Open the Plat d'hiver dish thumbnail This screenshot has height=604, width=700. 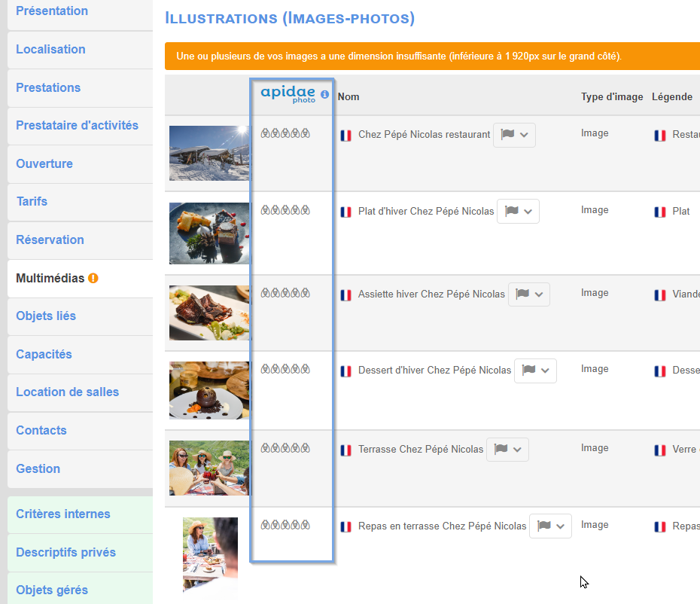pos(209,233)
